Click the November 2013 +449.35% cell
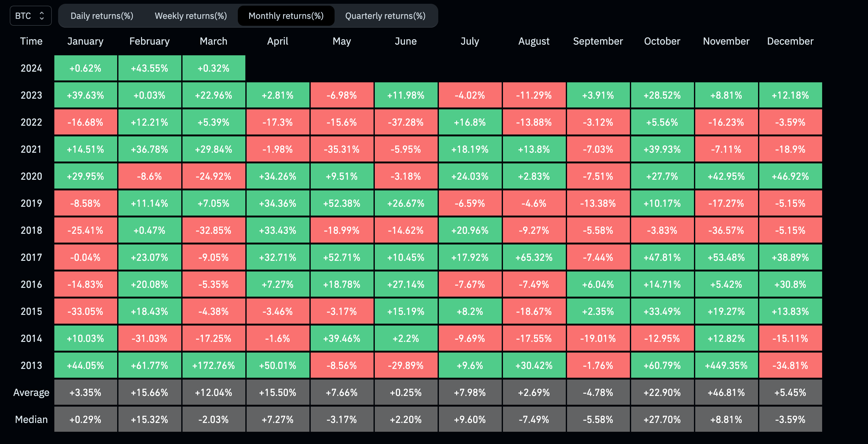Image resolution: width=868 pixels, height=444 pixels. coord(726,365)
